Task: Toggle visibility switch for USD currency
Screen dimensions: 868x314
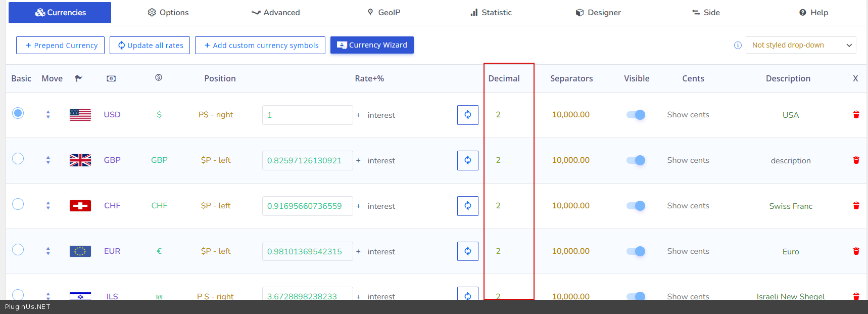Action: click(636, 115)
